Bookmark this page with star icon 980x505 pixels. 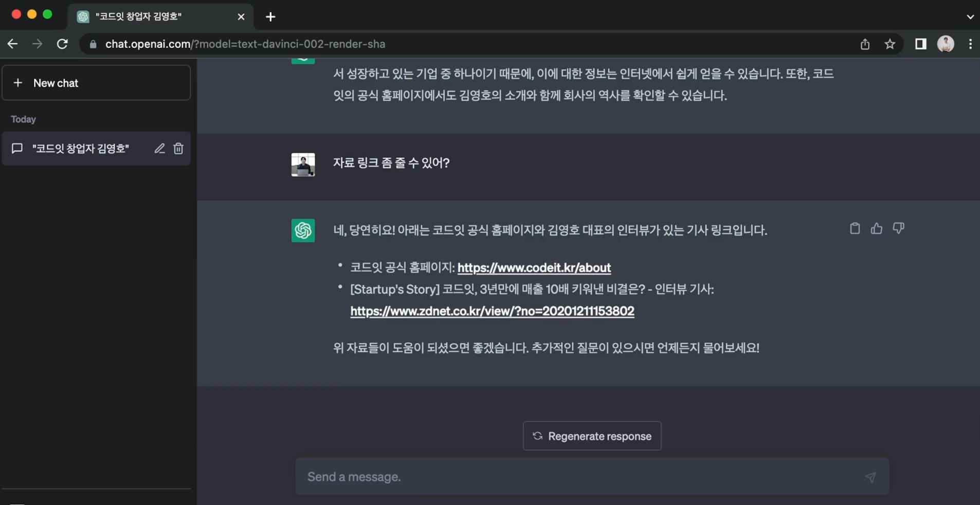click(x=890, y=44)
